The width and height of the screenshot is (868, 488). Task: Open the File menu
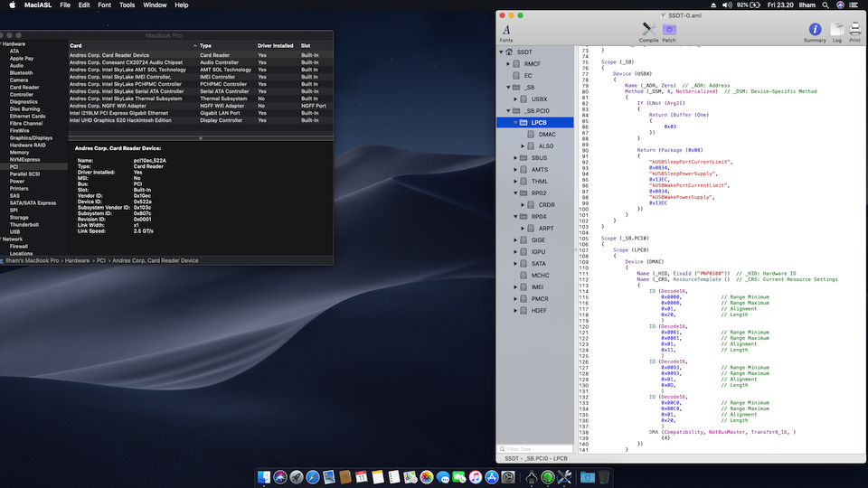(65, 5)
